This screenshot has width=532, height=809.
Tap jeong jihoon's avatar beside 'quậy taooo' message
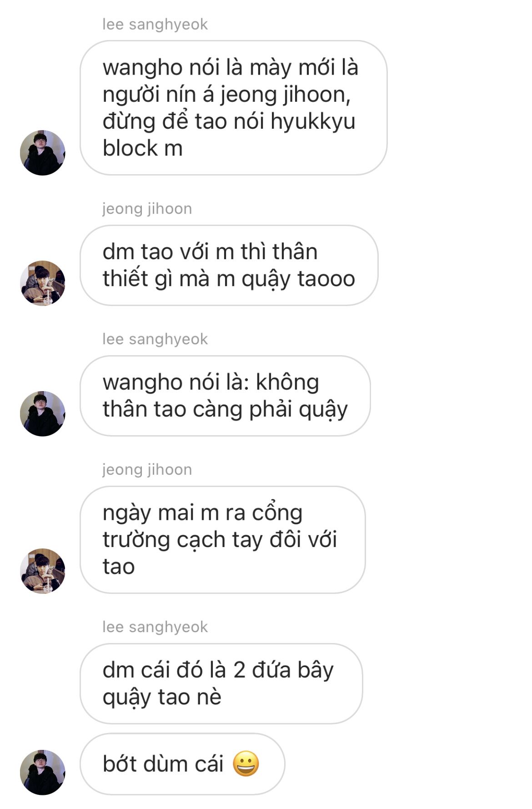coord(43,283)
